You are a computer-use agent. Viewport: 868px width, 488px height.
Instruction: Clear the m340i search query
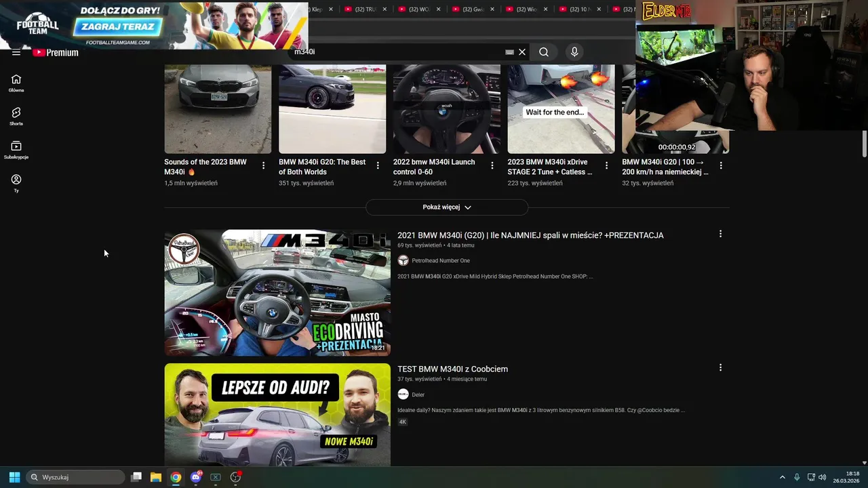(522, 52)
